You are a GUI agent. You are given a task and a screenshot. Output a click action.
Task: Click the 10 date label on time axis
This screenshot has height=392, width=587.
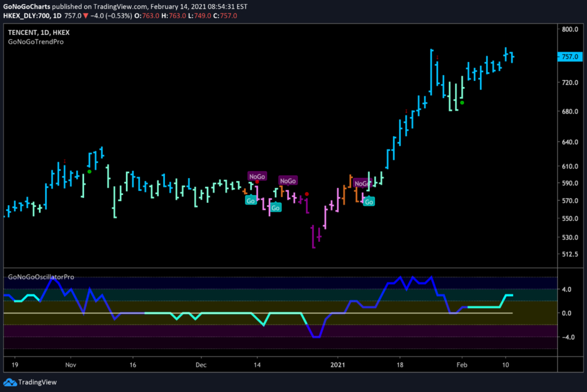[x=506, y=364]
